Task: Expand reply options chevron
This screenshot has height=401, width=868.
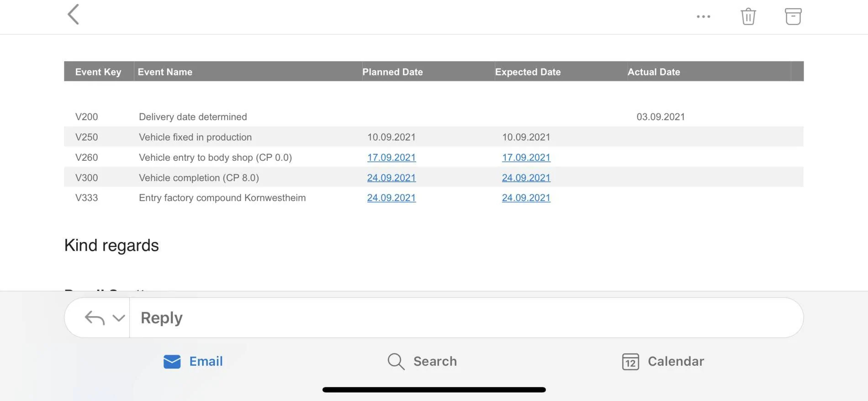Action: [119, 318]
